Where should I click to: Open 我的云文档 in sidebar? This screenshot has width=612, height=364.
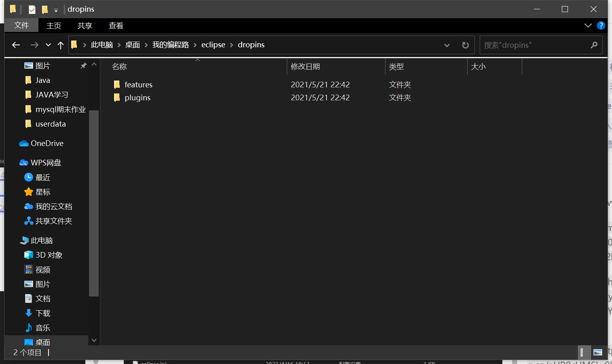pos(53,206)
